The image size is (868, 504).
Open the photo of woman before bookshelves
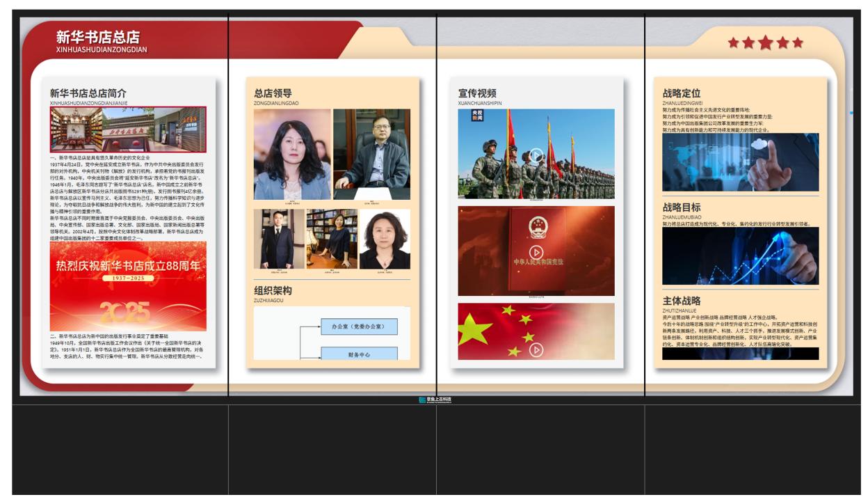click(332, 239)
